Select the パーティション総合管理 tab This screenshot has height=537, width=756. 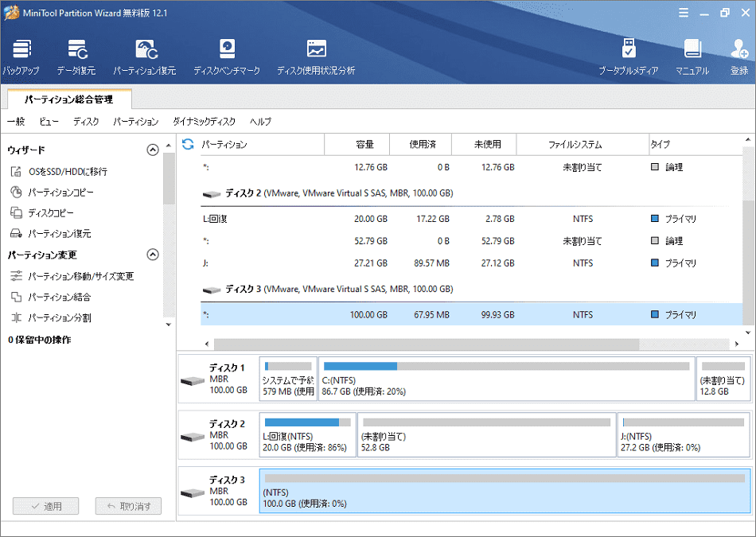coord(68,99)
